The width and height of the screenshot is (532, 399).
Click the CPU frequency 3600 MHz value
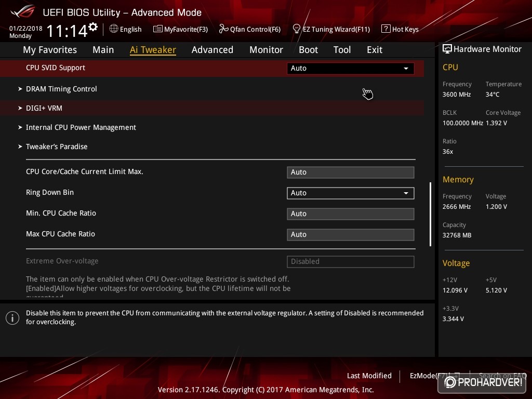[x=457, y=95]
